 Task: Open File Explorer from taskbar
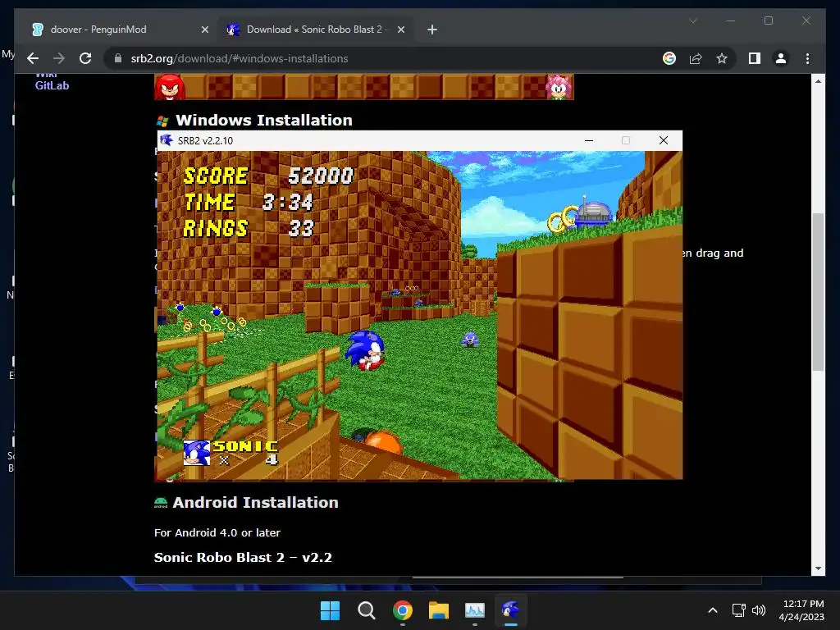pyautogui.click(x=438, y=610)
